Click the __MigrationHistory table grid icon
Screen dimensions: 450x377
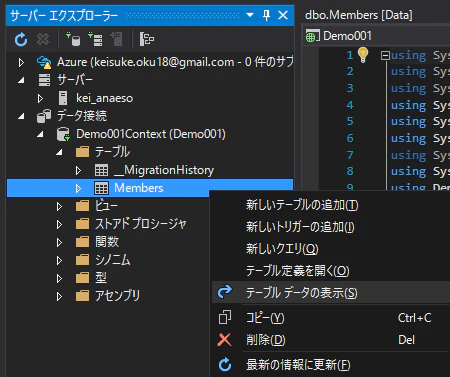tap(101, 170)
